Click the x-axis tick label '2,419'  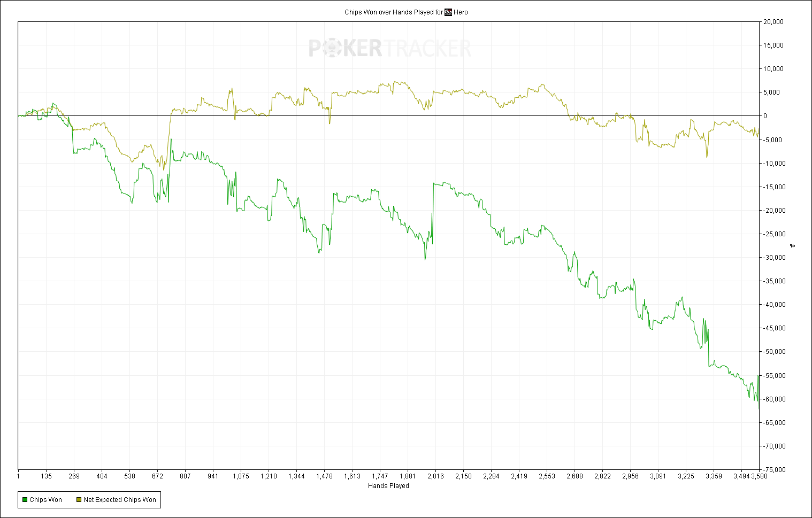point(519,476)
